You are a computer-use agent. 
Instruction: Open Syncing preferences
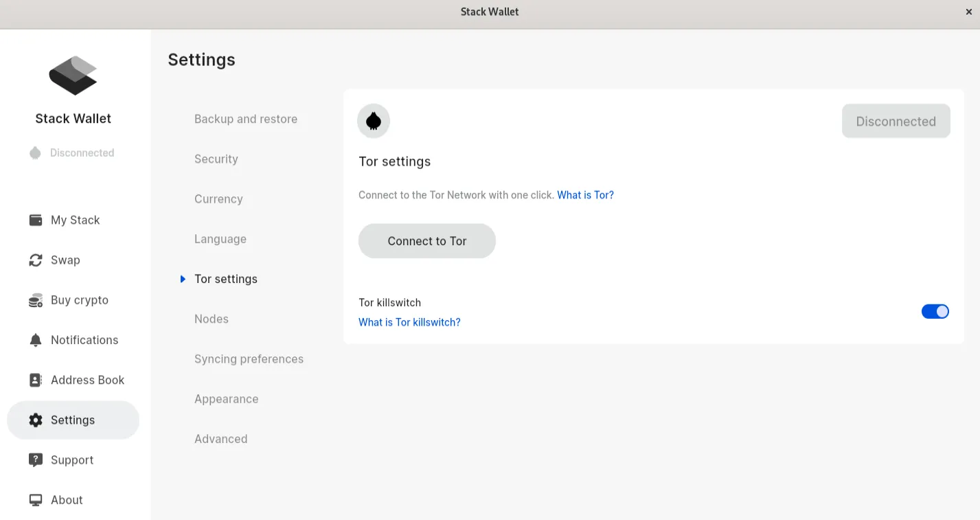249,359
